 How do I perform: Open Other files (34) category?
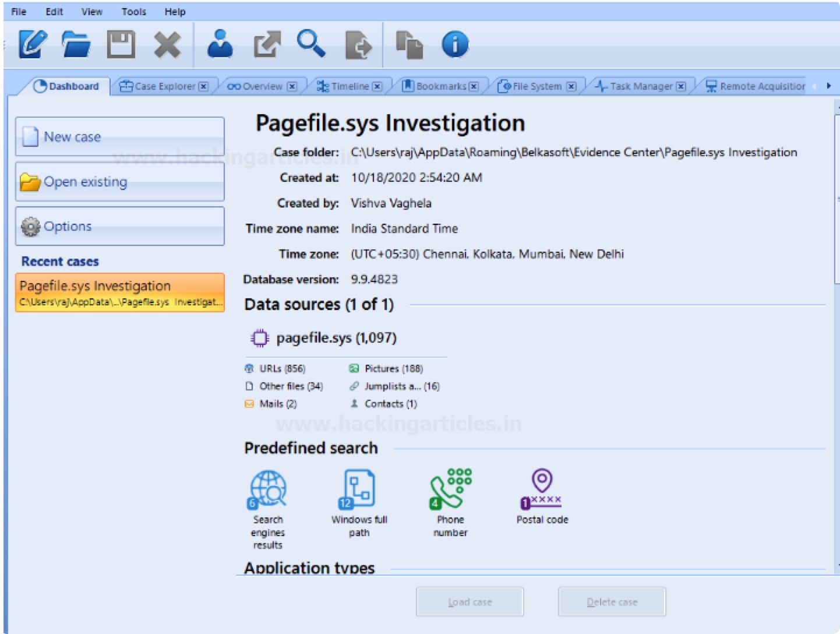284,386
